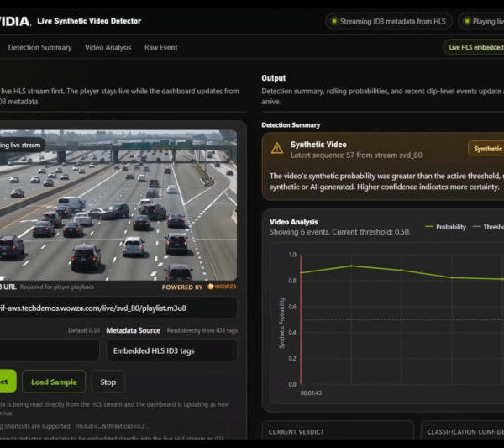Switch to the Video Analysis tab
This screenshot has height=448, width=504.
pyautogui.click(x=108, y=48)
